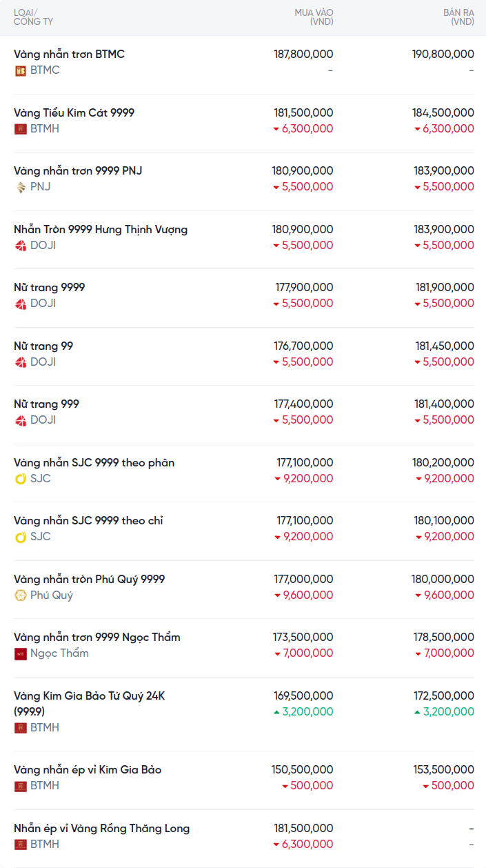
Task: Click the LOẠI/CÔNG TY column header
Action: [33, 17]
